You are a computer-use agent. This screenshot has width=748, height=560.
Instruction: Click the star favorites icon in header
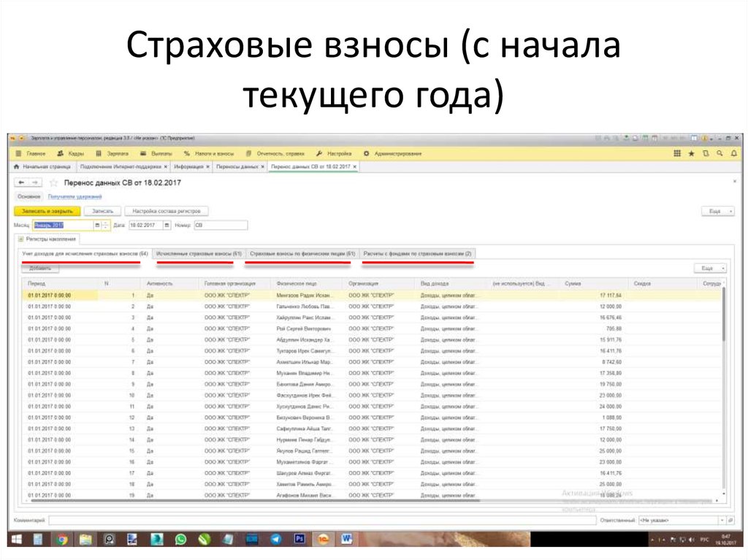[692, 153]
